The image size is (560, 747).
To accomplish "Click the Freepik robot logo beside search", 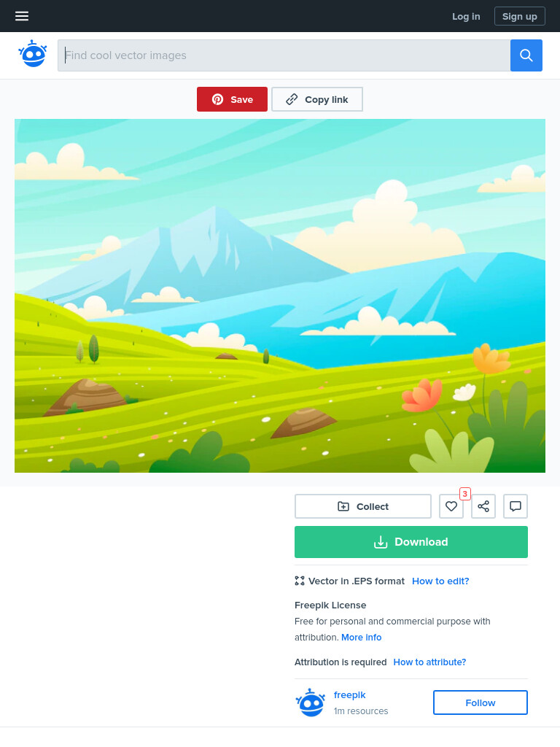I will coord(32,54).
